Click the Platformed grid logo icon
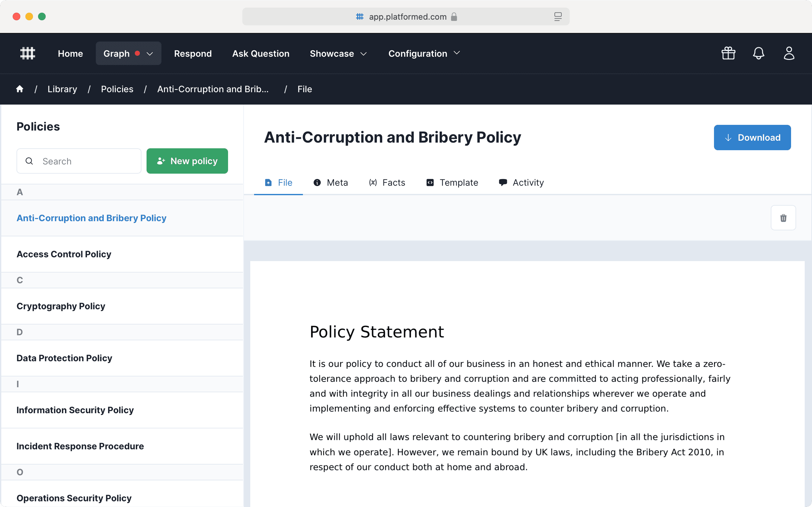Image resolution: width=812 pixels, height=507 pixels. (28, 53)
